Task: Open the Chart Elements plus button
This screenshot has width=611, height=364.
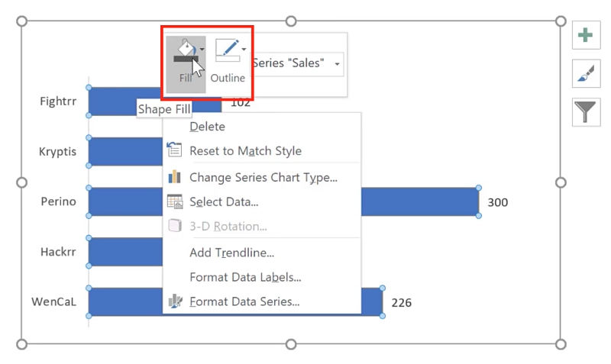Action: click(x=586, y=35)
